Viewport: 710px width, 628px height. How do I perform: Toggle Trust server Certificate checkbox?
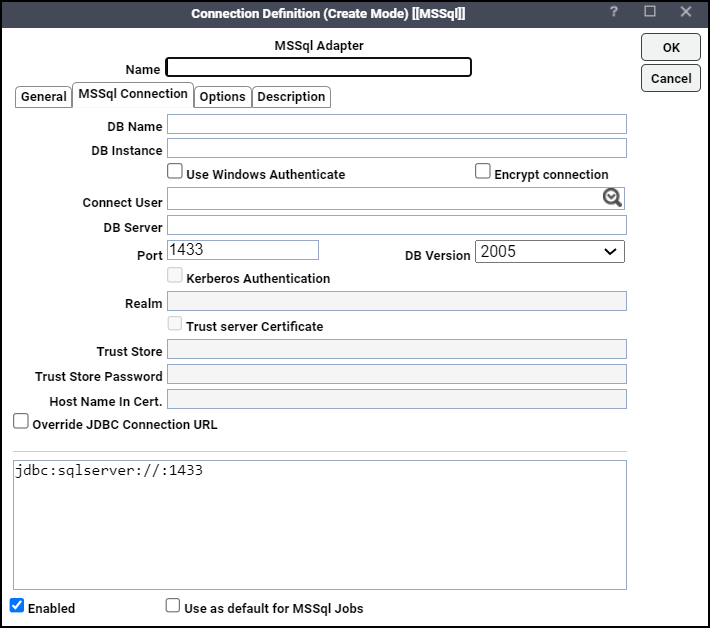(x=175, y=323)
